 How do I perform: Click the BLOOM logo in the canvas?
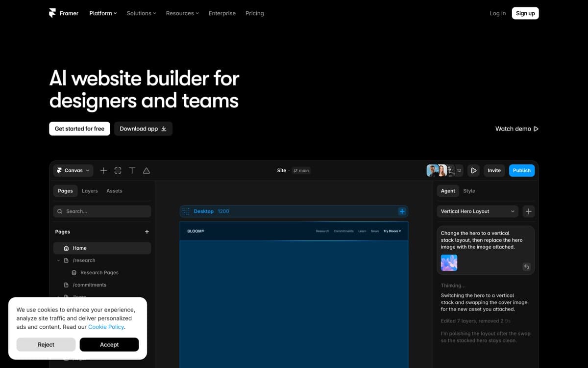[196, 231]
